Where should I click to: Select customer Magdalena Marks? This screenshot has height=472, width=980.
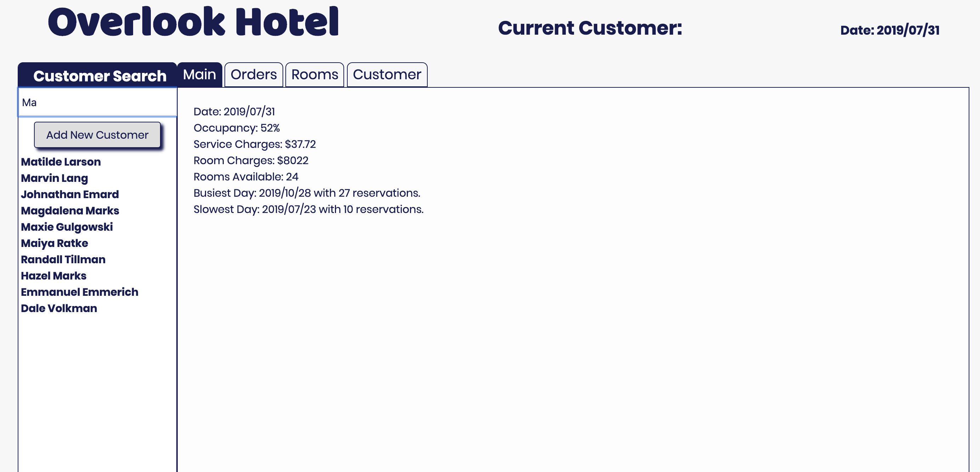click(70, 211)
